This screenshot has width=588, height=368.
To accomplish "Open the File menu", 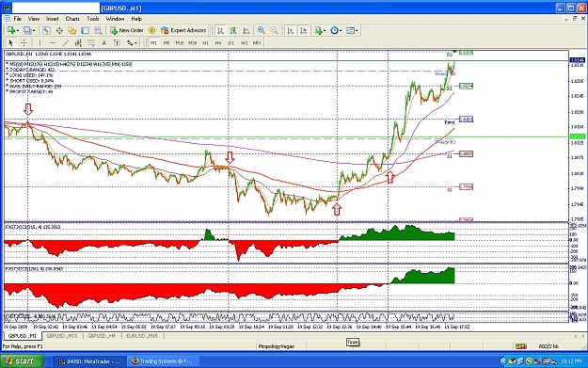I will click(18, 19).
